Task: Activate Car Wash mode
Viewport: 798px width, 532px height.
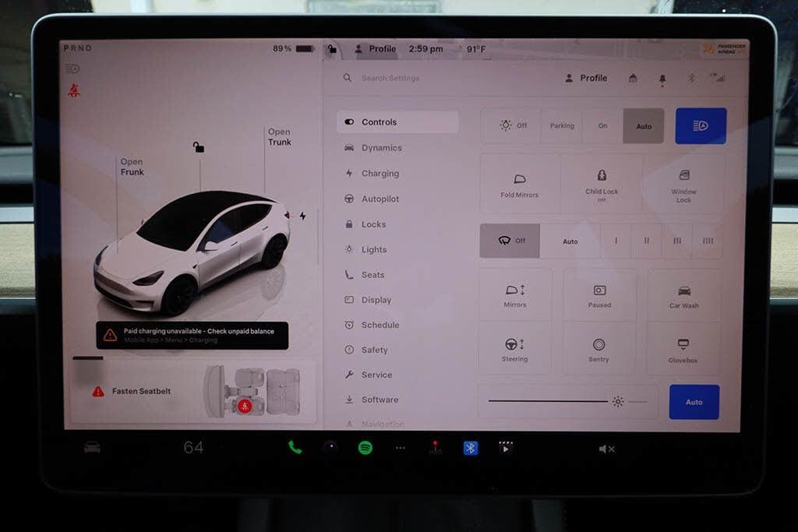Action: 683,295
